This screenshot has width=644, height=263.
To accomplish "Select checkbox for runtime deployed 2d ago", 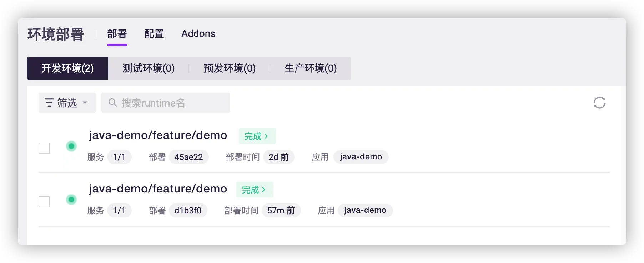I will click(x=44, y=148).
